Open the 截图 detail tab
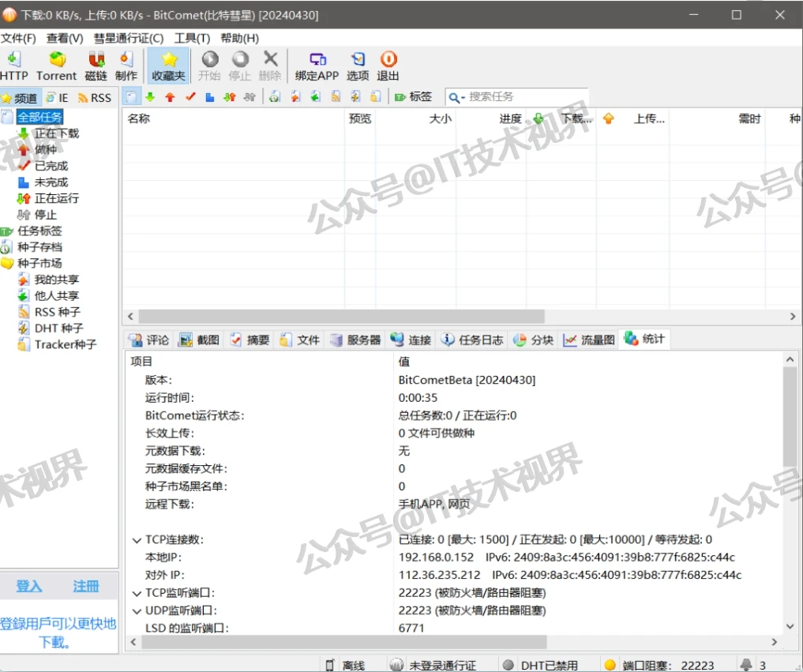 tap(201, 340)
